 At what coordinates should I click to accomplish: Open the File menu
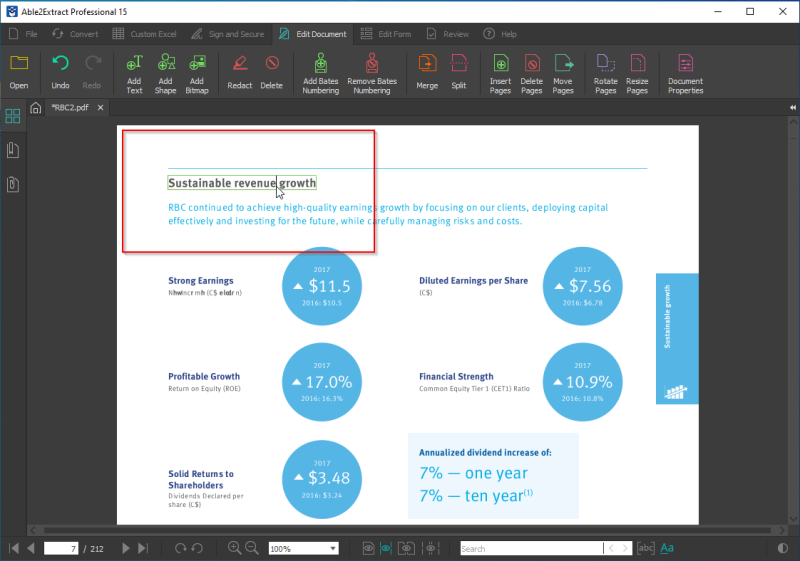coord(23,34)
